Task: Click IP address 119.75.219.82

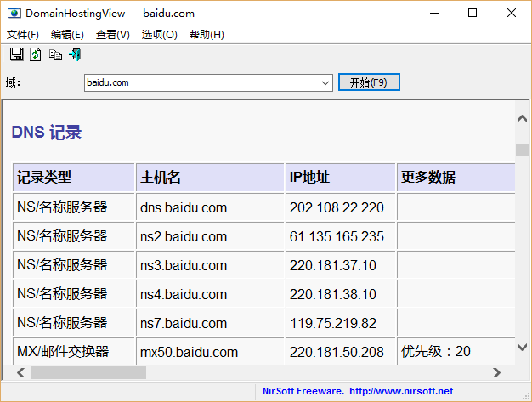Action: pos(333,323)
